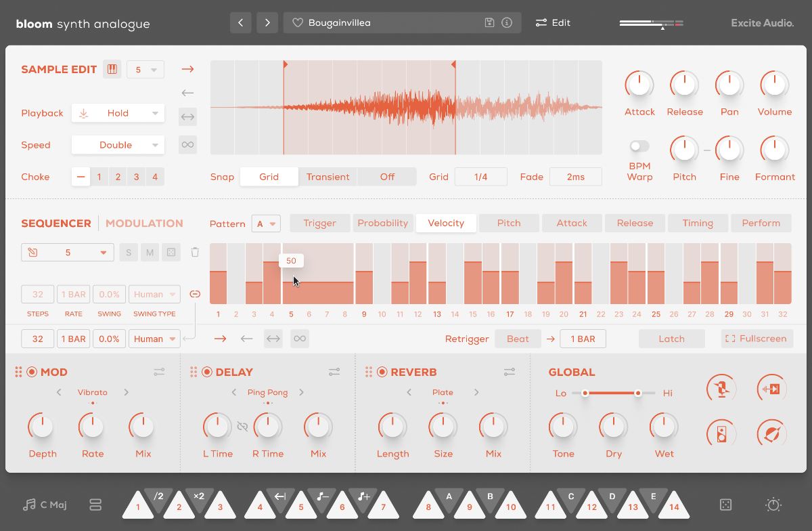Switch to previous delay type before Ping Pong
The width and height of the screenshot is (812, 531).
[x=234, y=392]
